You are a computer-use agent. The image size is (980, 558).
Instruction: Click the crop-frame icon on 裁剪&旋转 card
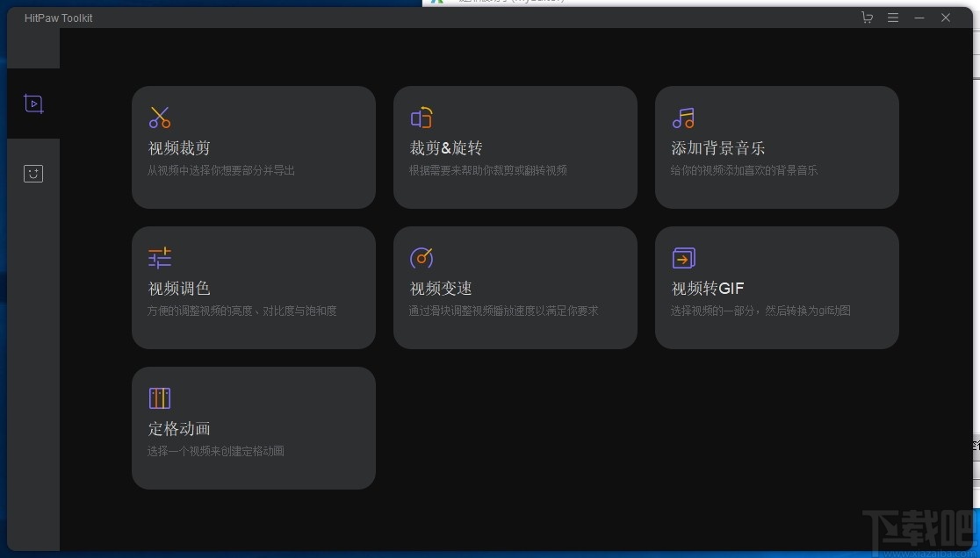(421, 117)
